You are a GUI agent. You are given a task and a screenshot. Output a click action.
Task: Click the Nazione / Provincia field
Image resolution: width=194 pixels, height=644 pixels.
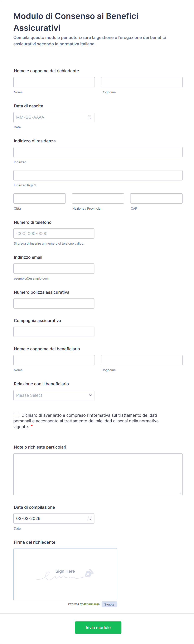click(x=98, y=199)
